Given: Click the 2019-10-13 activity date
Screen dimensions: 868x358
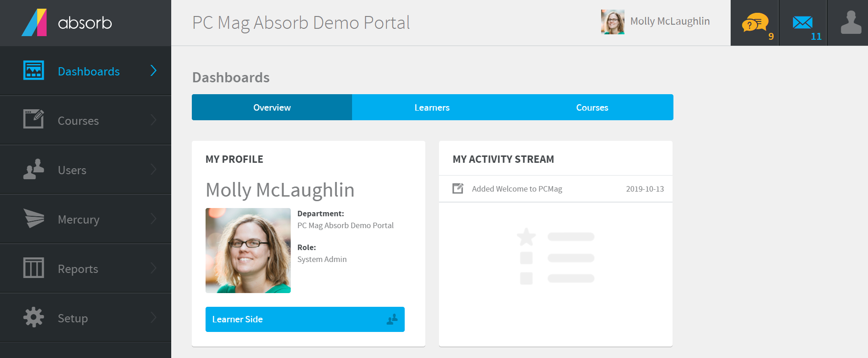Looking at the screenshot, I should pyautogui.click(x=645, y=189).
